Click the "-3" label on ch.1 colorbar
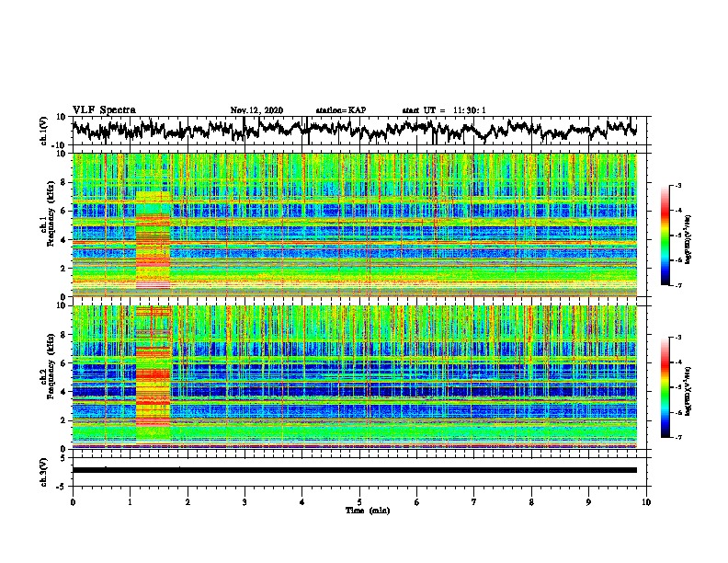 [677, 186]
